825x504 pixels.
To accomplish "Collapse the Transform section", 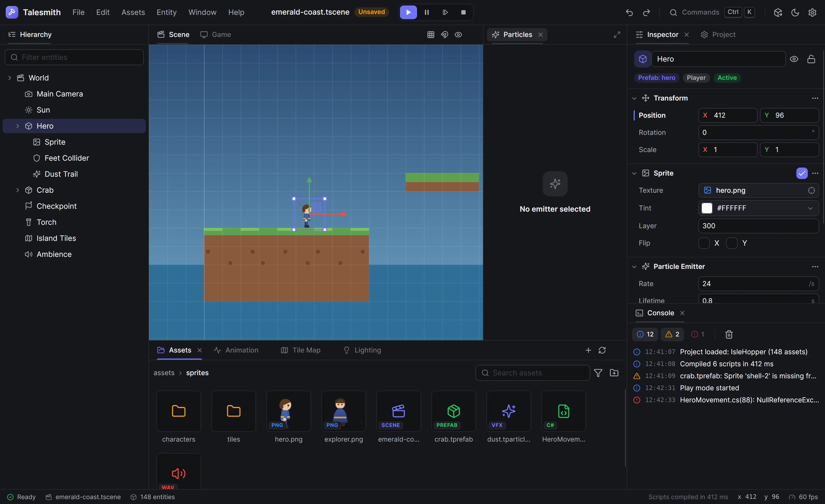I will [634, 98].
